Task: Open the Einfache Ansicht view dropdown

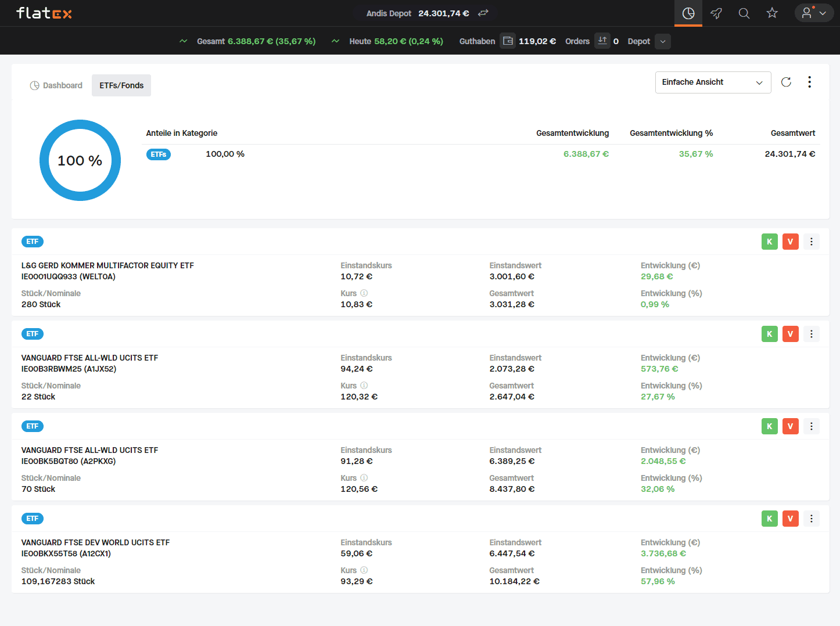Action: pyautogui.click(x=713, y=82)
